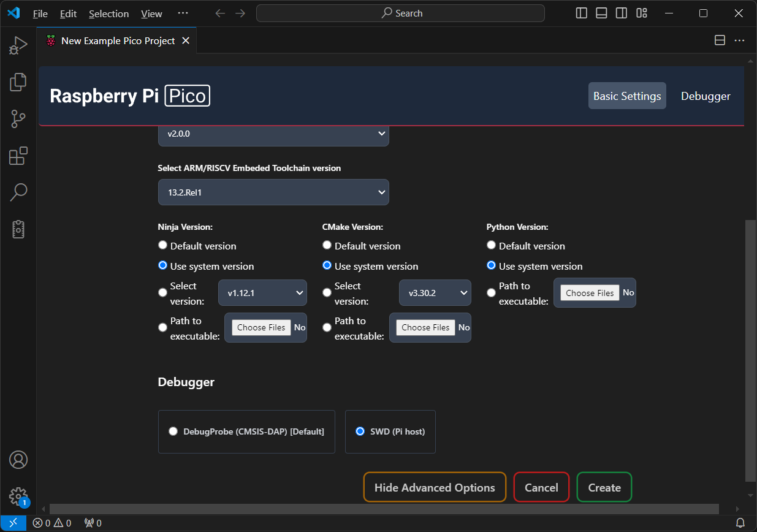The height and width of the screenshot is (532, 757).
Task: Go back with the left arrow
Action: [221, 13]
